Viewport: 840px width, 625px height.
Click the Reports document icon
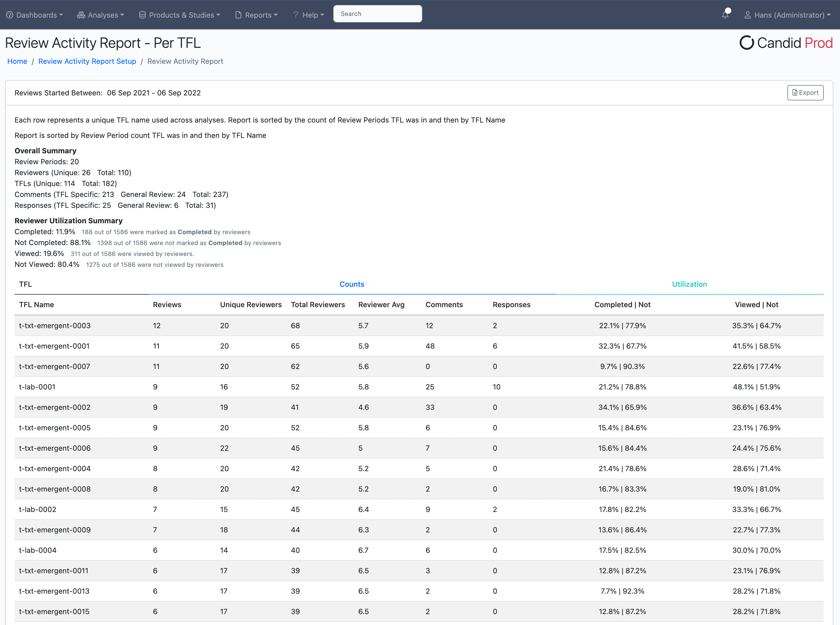tap(238, 15)
